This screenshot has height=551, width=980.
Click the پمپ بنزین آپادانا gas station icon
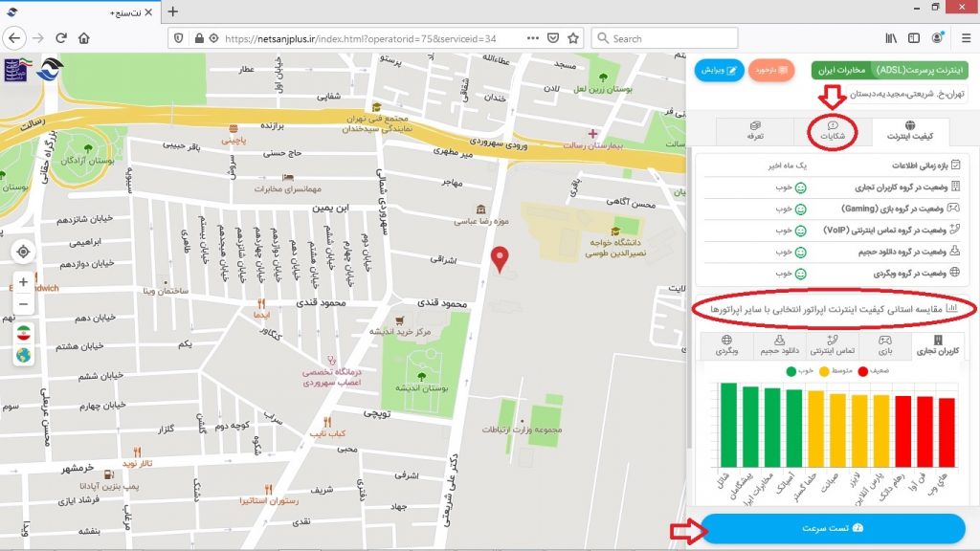pyautogui.click(x=109, y=474)
